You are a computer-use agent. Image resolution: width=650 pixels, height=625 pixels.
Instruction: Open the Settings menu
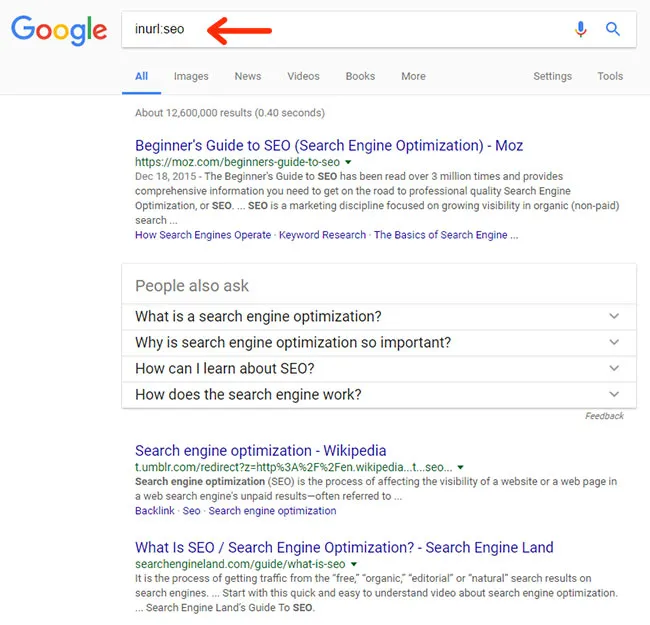[x=552, y=76]
